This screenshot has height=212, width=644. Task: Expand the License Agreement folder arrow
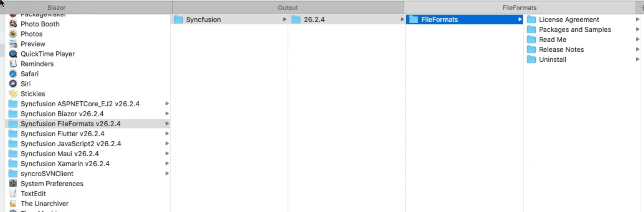coord(638,20)
